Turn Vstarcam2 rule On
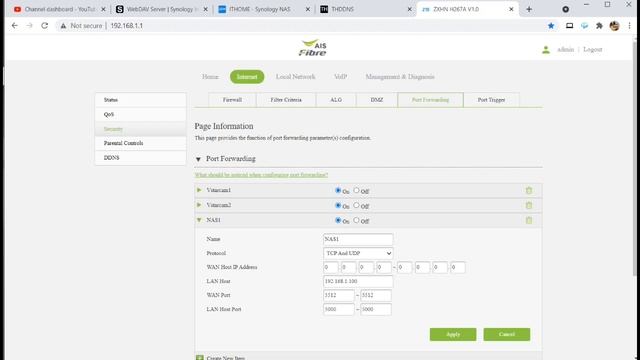The image size is (640, 360). [338, 205]
